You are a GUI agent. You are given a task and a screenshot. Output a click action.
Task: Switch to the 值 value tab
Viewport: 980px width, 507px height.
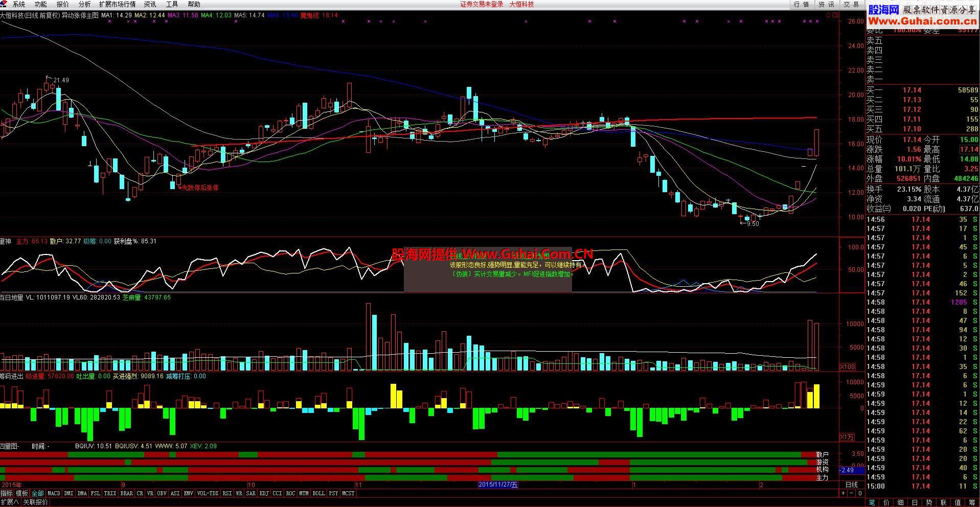click(x=958, y=502)
